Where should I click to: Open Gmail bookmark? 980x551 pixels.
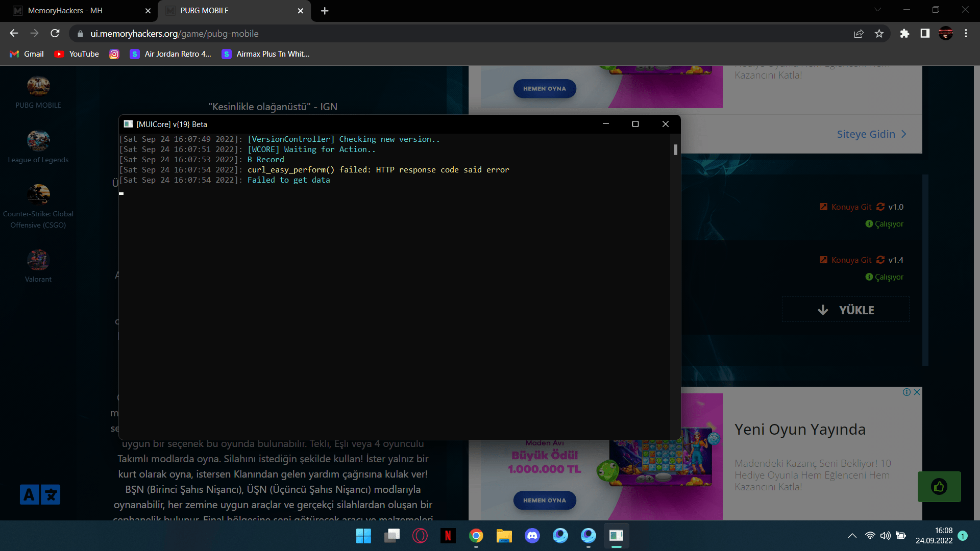[x=27, y=54]
